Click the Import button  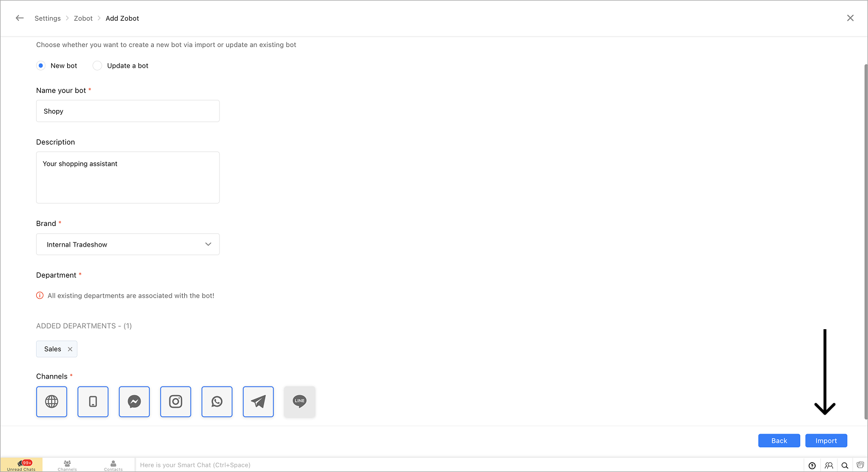click(x=826, y=440)
